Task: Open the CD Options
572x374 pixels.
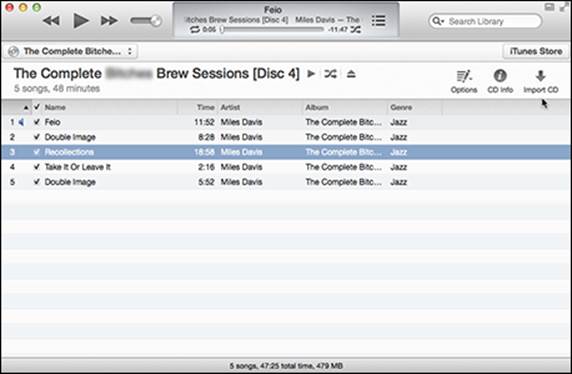Action: [464, 81]
